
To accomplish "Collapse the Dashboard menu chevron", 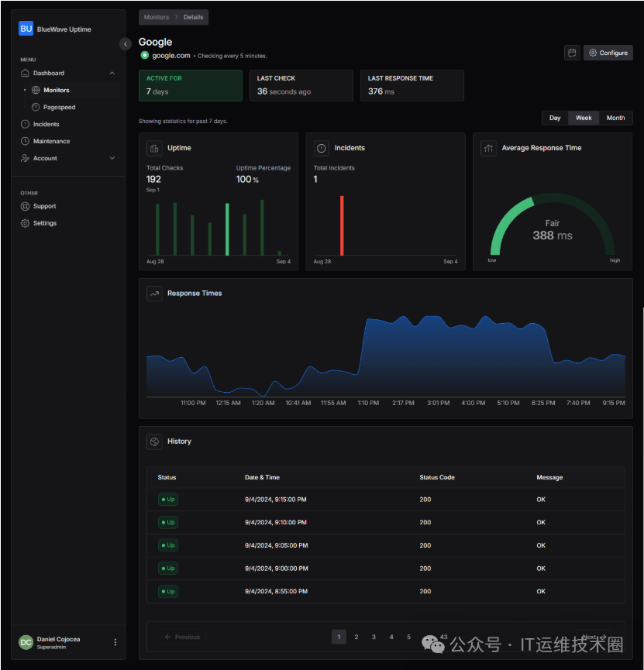I will pos(112,73).
